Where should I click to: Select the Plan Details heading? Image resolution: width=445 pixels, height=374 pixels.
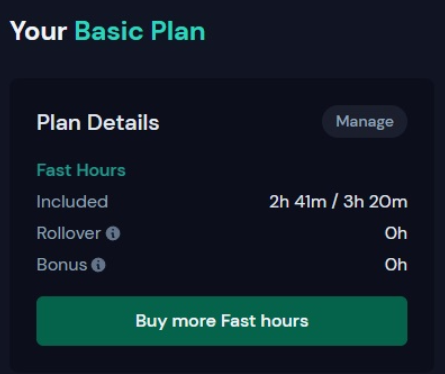tap(98, 122)
